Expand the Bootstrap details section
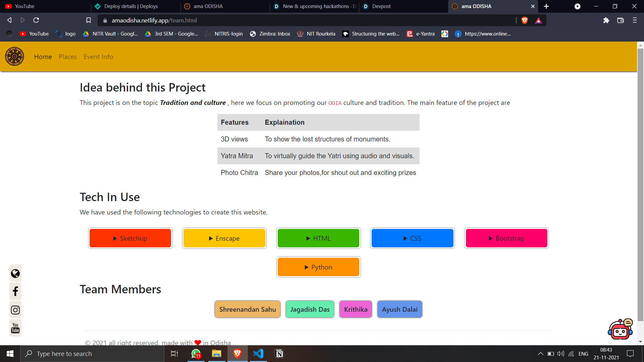 coord(506,238)
